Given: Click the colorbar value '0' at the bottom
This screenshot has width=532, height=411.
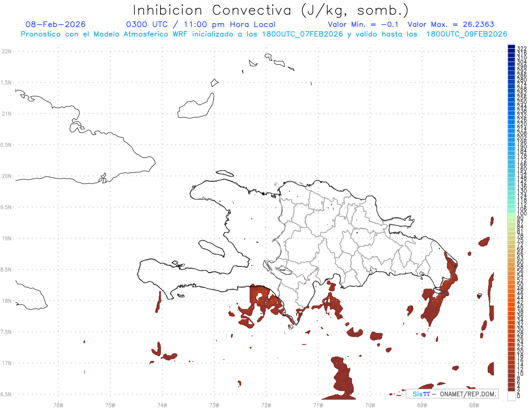Looking at the screenshot, I should click(x=519, y=395).
